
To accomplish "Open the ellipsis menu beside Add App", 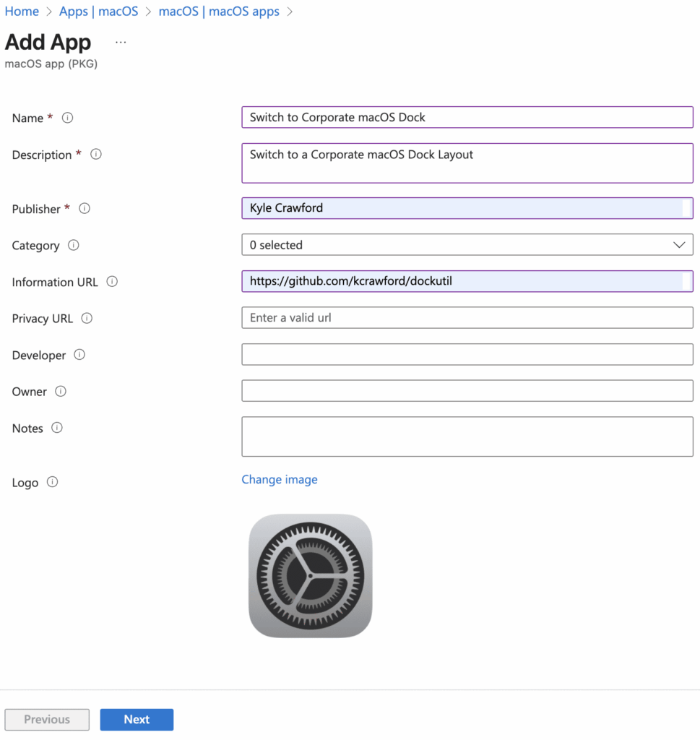I will (121, 43).
